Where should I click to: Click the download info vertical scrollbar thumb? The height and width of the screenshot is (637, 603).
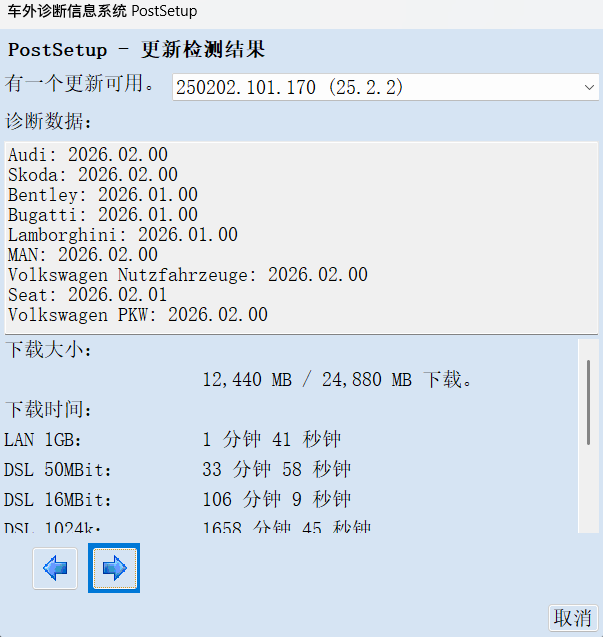coord(589,402)
